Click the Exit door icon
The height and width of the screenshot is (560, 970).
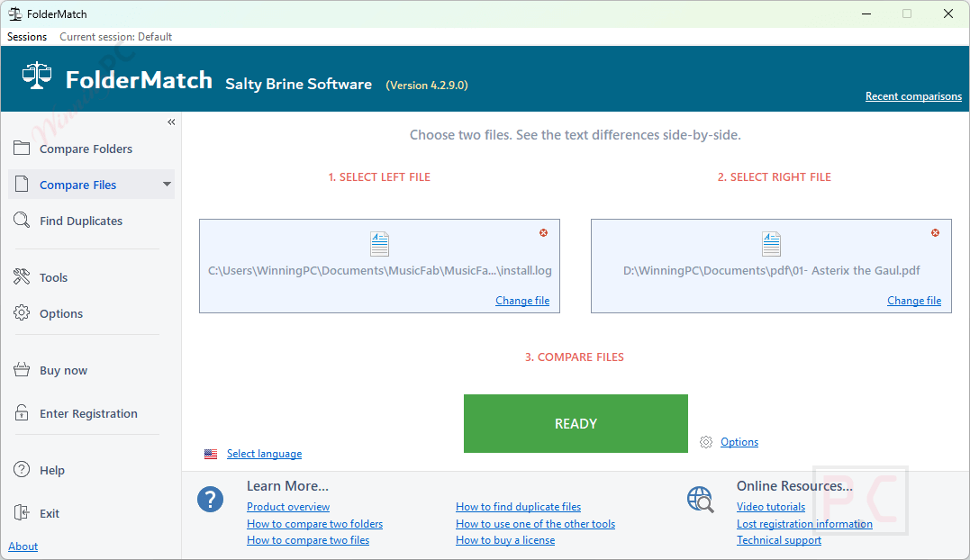(22, 512)
